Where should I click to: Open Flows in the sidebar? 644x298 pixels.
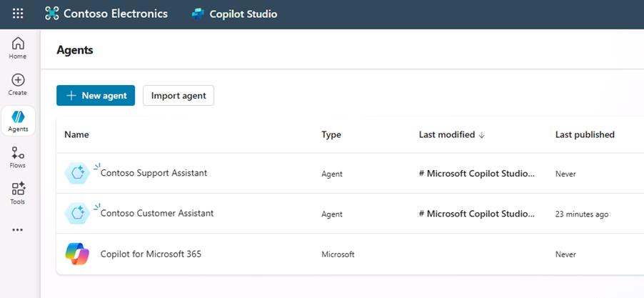pyautogui.click(x=18, y=157)
